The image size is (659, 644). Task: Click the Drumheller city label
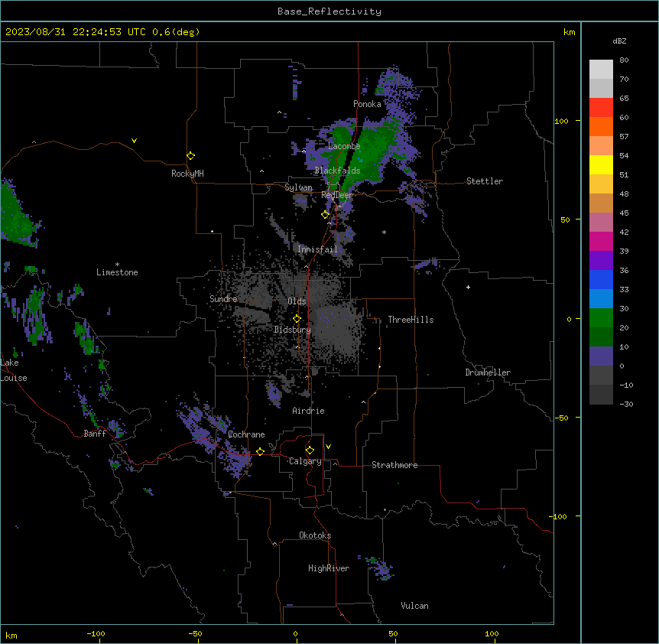pyautogui.click(x=488, y=372)
